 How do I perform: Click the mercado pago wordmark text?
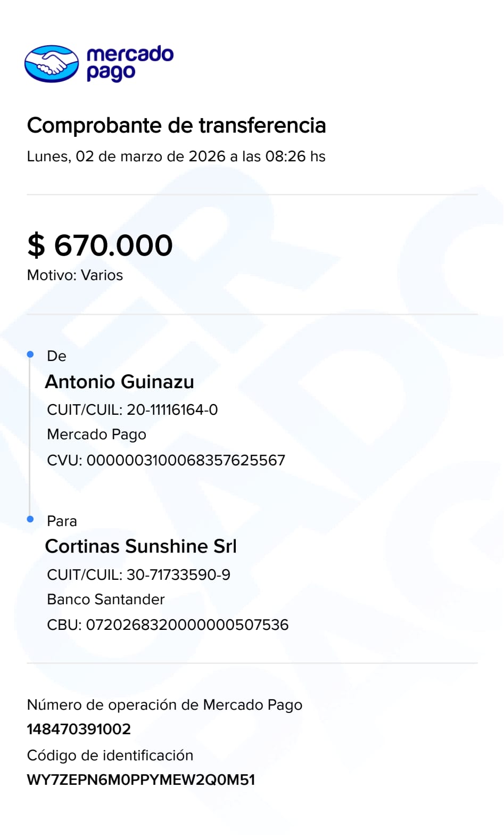point(130,63)
